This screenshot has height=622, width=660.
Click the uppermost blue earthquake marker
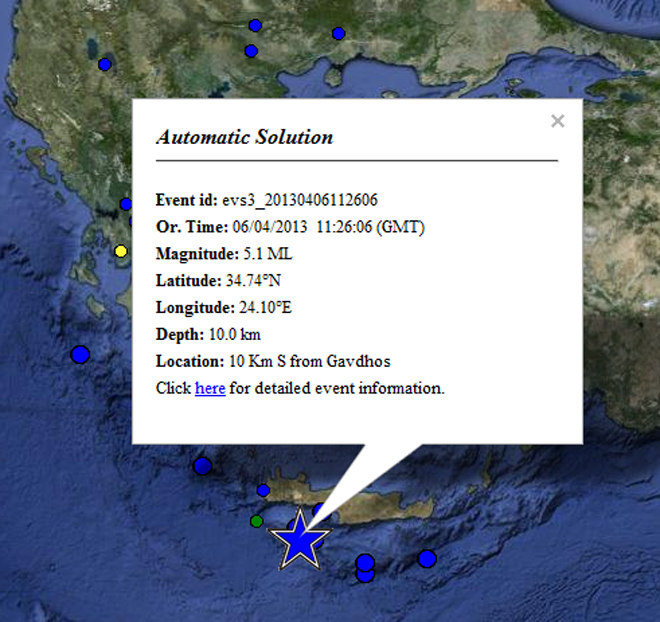(x=255, y=25)
